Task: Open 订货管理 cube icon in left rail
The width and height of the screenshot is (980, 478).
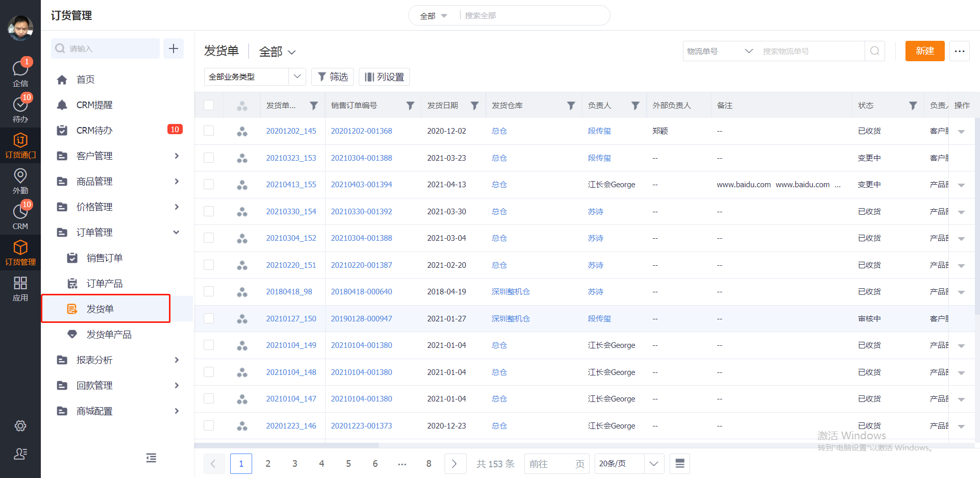Action: (20, 253)
